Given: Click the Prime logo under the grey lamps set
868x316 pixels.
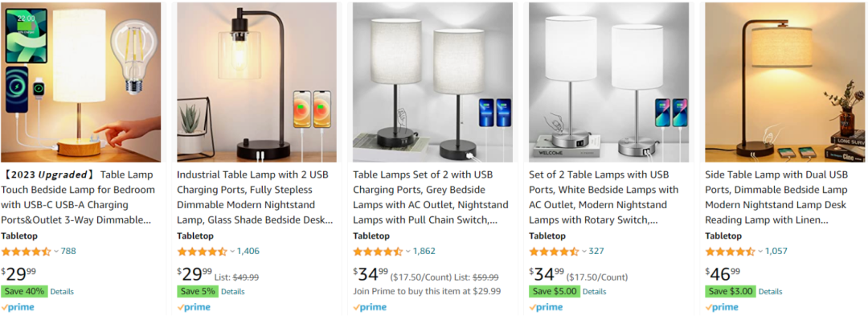Looking at the screenshot, I should pyautogui.click(x=369, y=307).
